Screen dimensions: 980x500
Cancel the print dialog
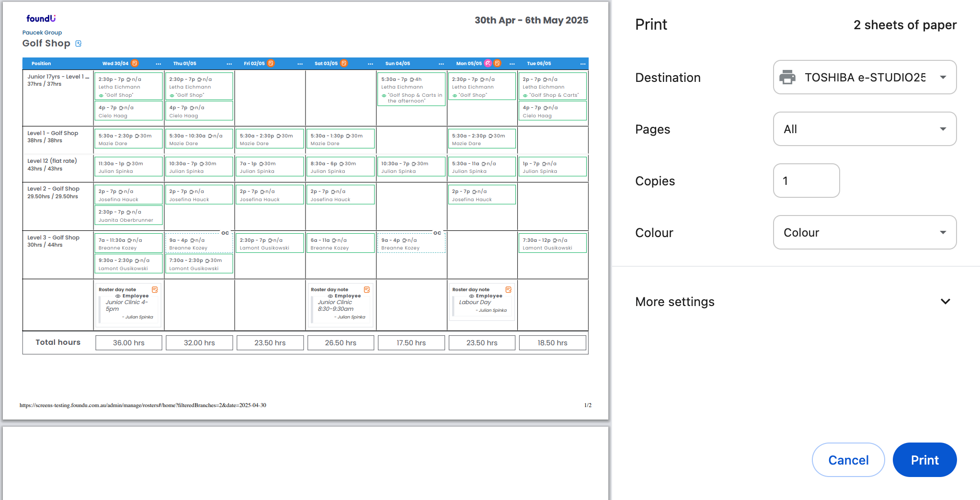pyautogui.click(x=848, y=460)
